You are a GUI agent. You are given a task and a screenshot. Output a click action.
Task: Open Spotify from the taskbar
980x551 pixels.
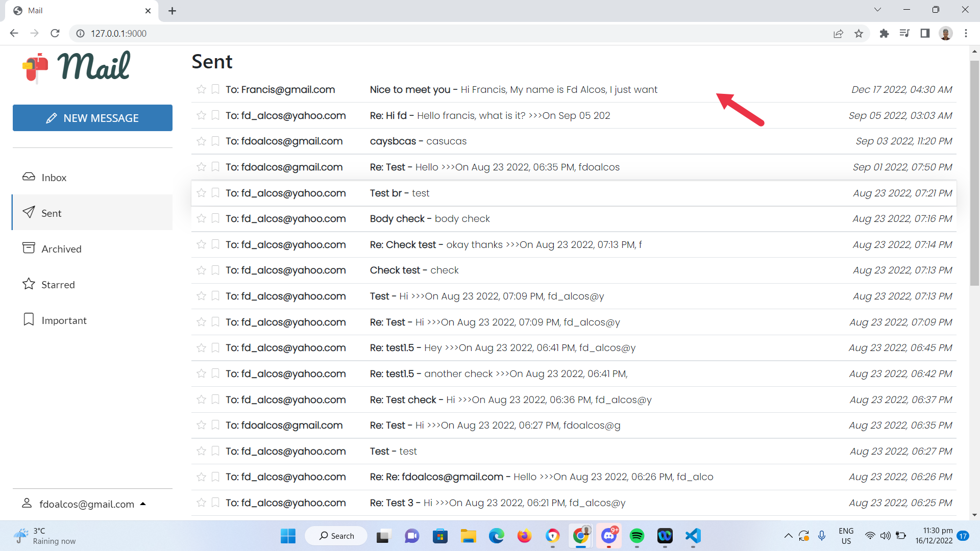(636, 536)
